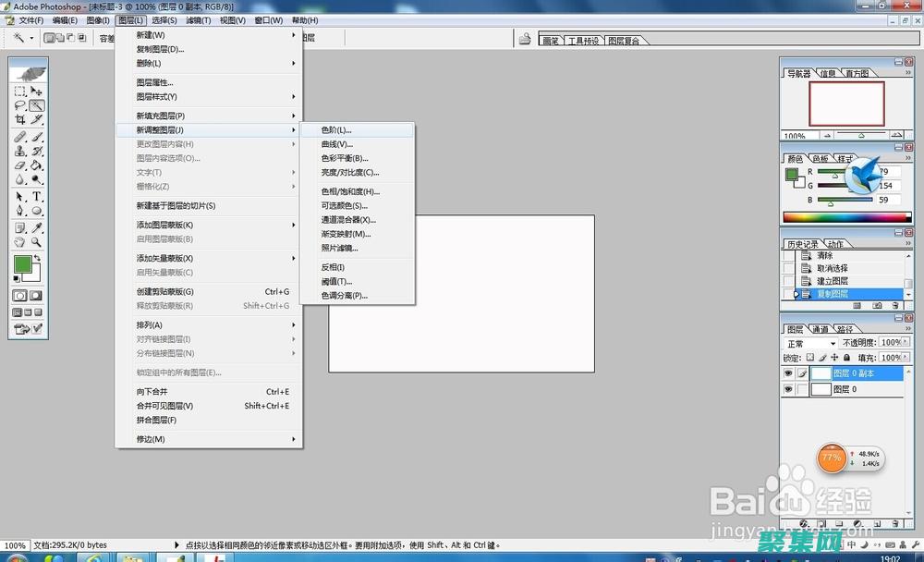Open the 填充 fill arrow
The image size is (924, 562).
tap(906, 358)
